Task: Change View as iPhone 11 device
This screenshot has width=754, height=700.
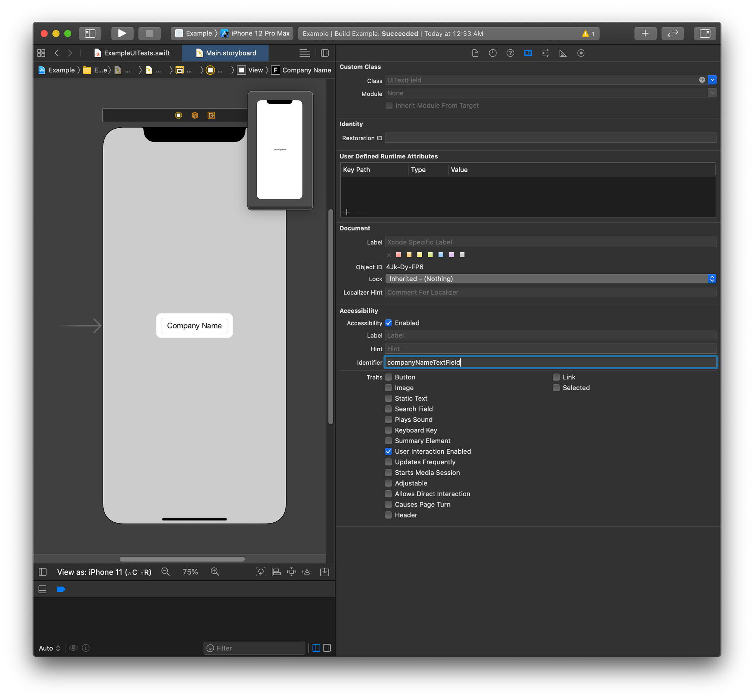Action: pos(104,572)
